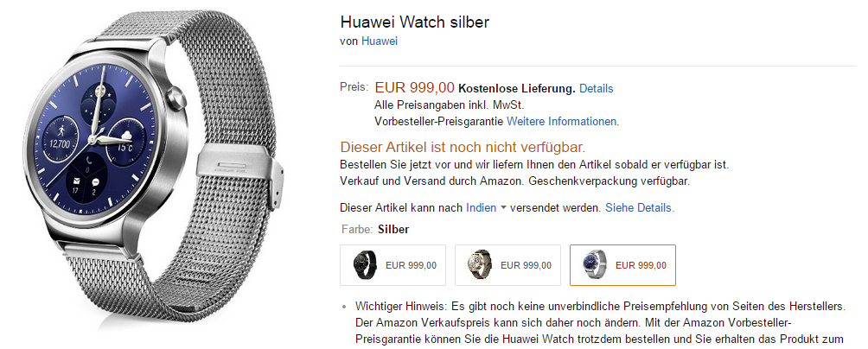Viewport: 868px width, 349px height.
Task: Click the dropdown arrow beside Indien
Action: [503, 208]
